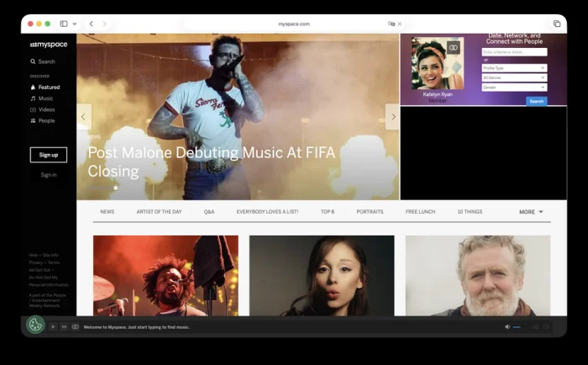Stop loading with the address bar X

400,24
